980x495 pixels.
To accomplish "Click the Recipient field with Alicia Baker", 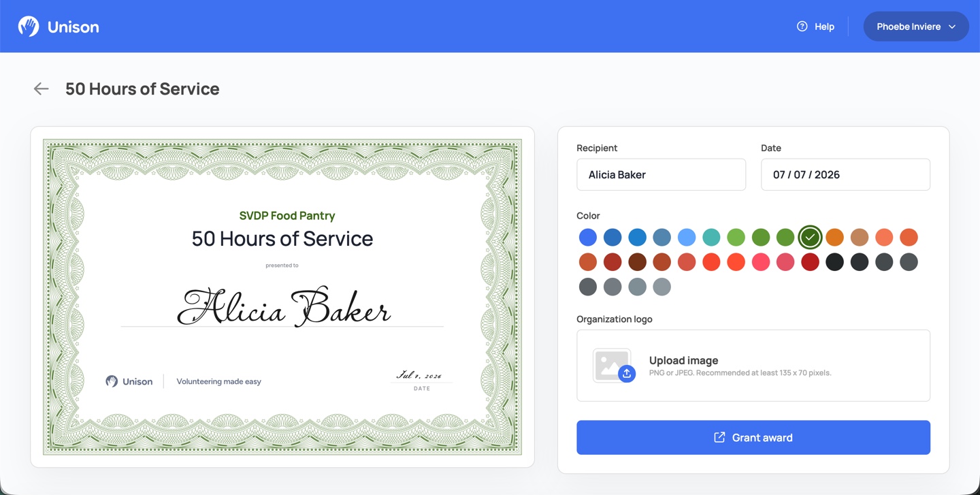I will (661, 175).
